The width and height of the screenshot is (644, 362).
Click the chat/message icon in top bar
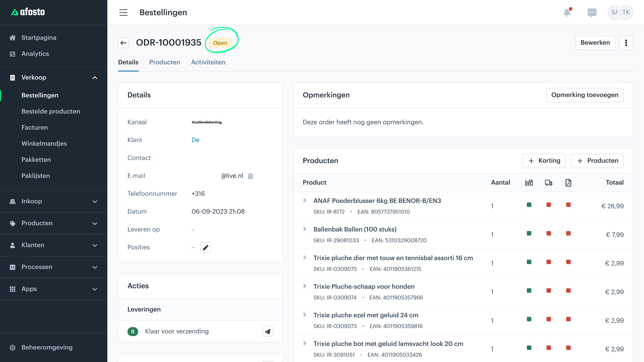coord(592,12)
